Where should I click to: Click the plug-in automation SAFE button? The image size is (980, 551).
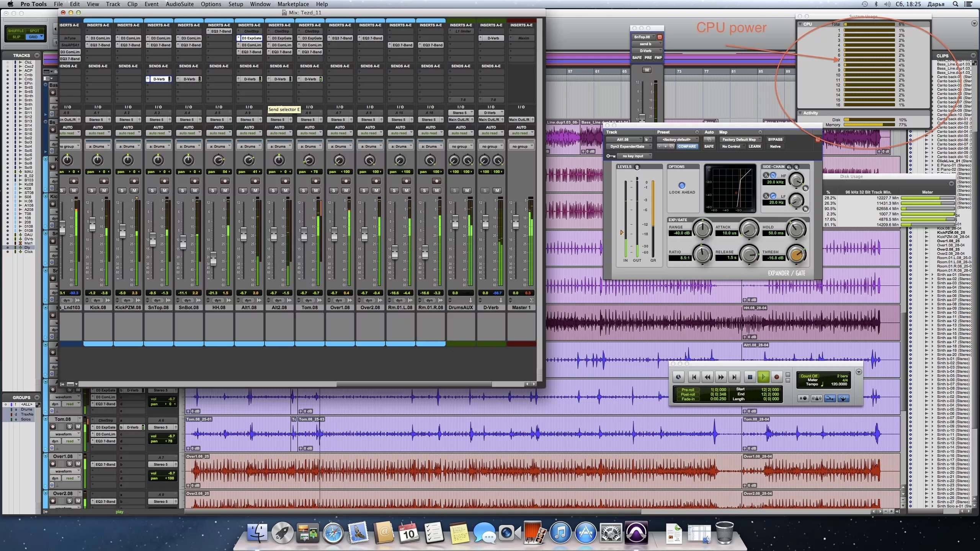pos(709,147)
